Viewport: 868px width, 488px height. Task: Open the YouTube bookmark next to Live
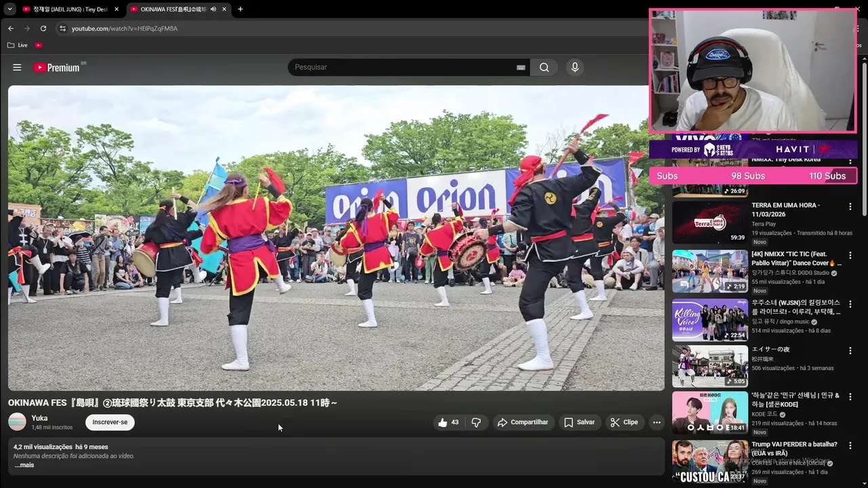[39, 45]
